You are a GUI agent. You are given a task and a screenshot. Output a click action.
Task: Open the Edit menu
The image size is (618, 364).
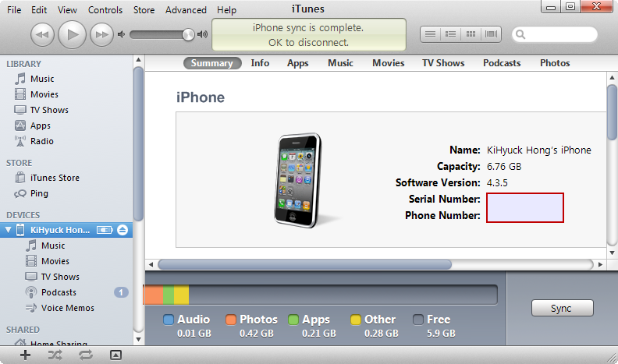pyautogui.click(x=39, y=10)
